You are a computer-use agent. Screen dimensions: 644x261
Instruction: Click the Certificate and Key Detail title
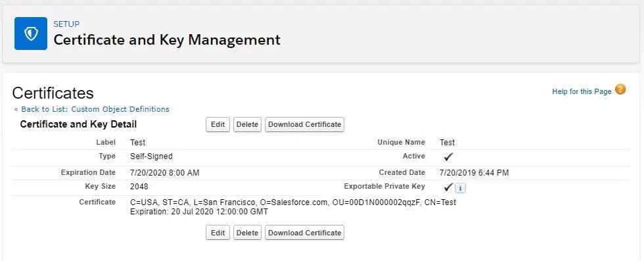tap(78, 124)
